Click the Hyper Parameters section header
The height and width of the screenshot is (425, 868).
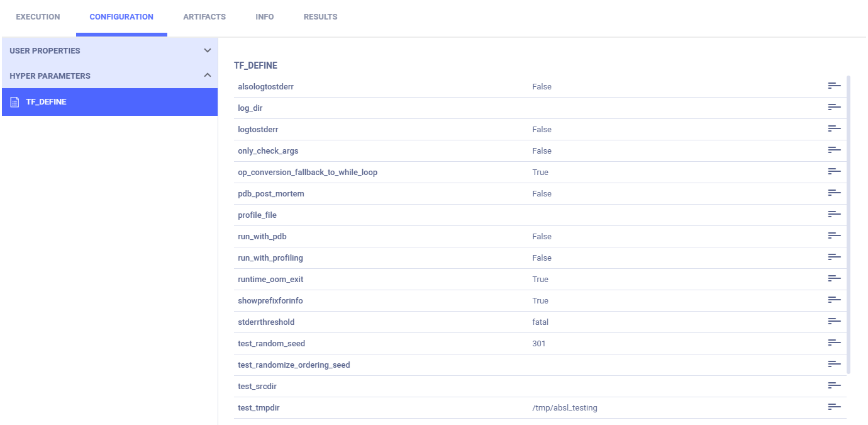click(50, 76)
